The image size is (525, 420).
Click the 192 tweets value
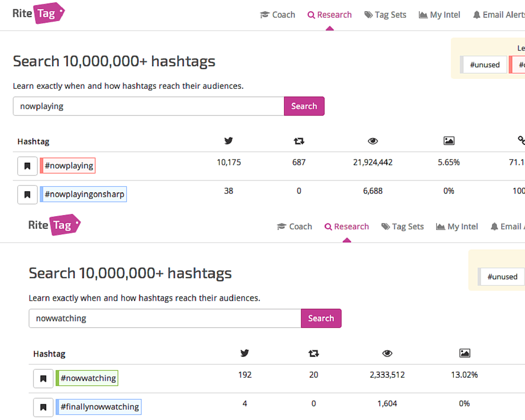(x=245, y=375)
